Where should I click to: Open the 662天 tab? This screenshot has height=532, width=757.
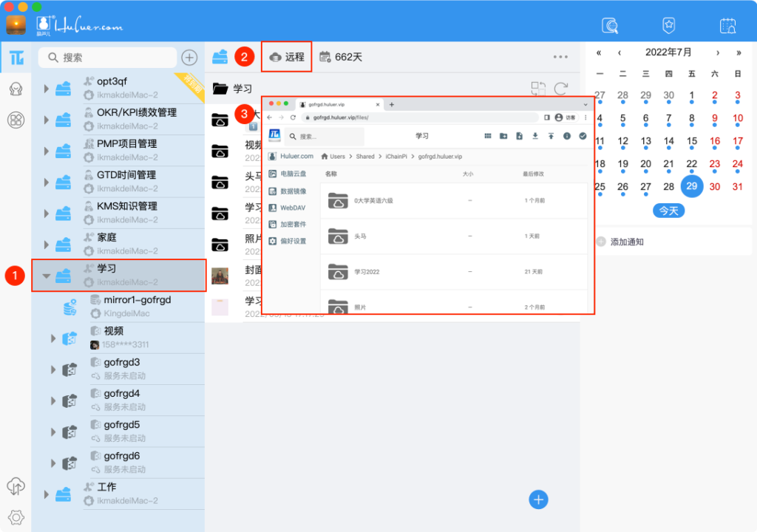click(x=341, y=57)
